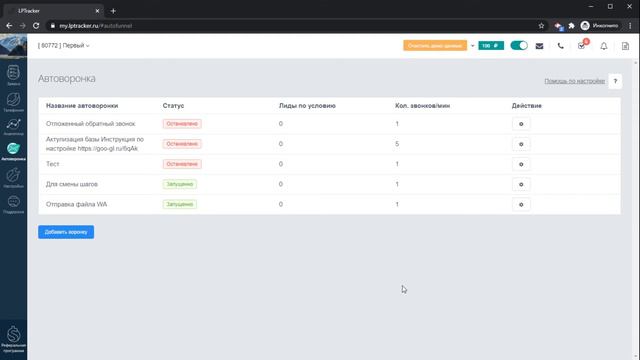The height and width of the screenshot is (360, 640).
Task: Bookmark the page with the star icon
Action: pos(541,26)
